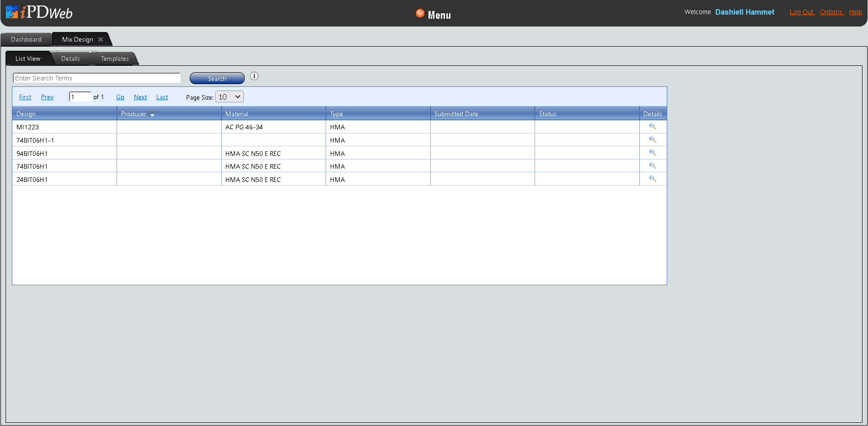Viewport: 868px width, 426px height.
Task: Focus the Enter Search Terms field
Action: pos(97,78)
